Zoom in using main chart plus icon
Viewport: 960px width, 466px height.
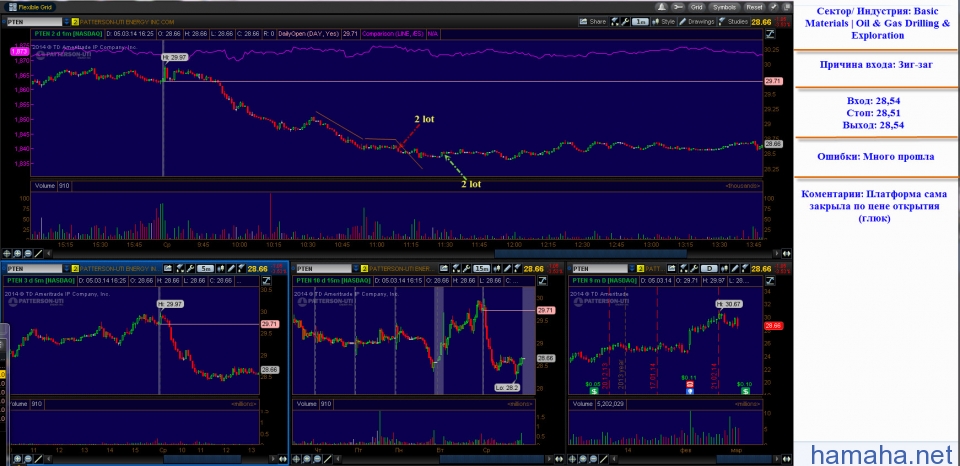[17, 254]
